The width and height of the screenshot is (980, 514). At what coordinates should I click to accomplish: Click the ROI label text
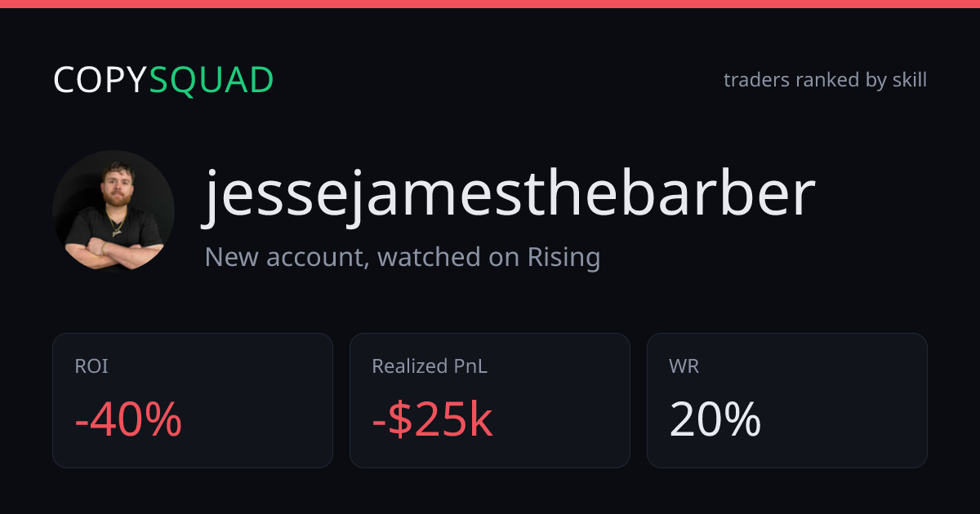[x=91, y=367]
